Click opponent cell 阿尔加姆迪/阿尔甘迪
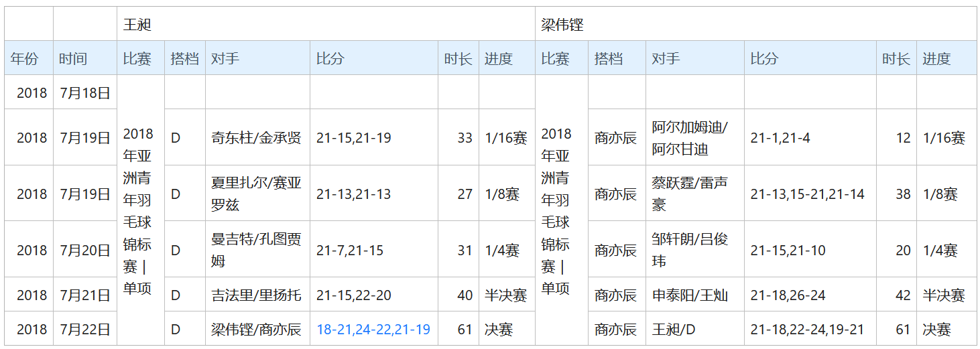 (690, 138)
